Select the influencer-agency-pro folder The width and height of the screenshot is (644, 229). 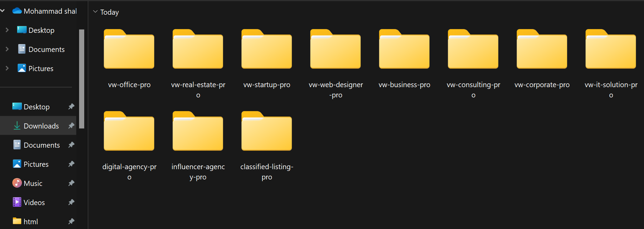(198, 132)
